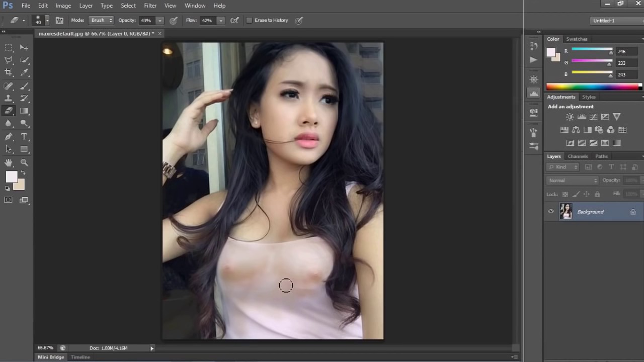Viewport: 644px width, 362px height.
Task: Select the Crop tool
Action: click(9, 72)
